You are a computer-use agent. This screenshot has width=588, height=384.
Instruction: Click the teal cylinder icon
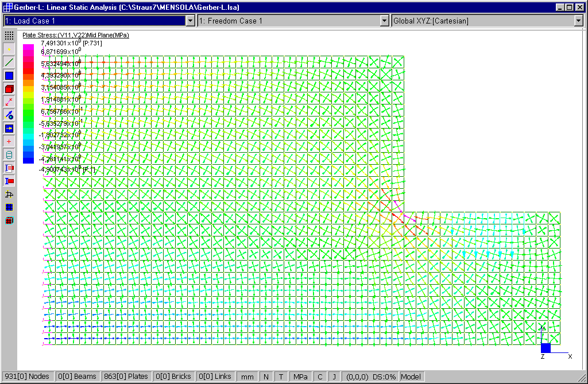(9, 154)
